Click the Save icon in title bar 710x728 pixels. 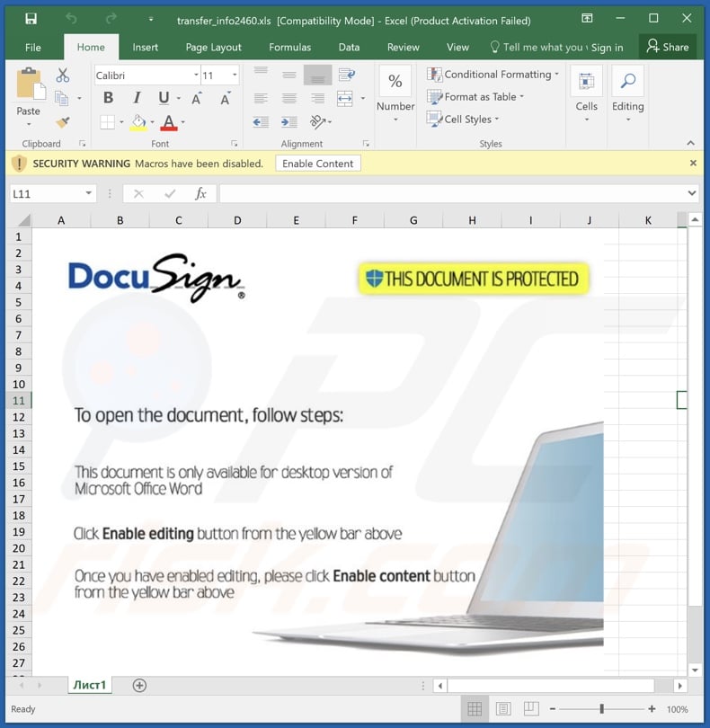31,19
